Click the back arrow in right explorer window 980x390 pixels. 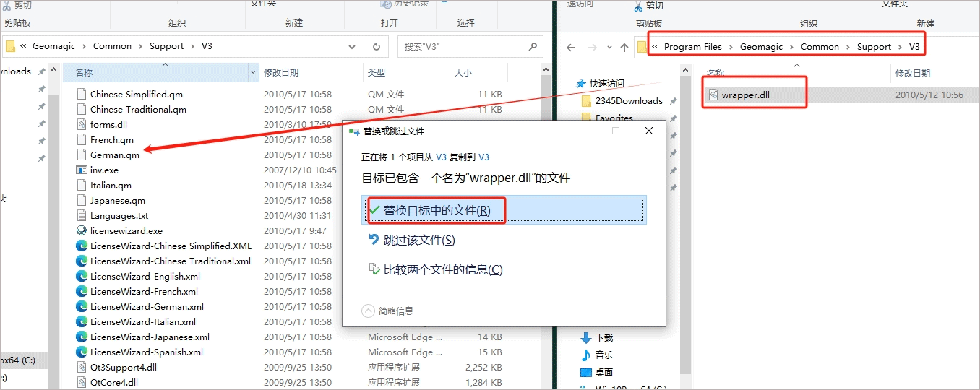click(571, 47)
